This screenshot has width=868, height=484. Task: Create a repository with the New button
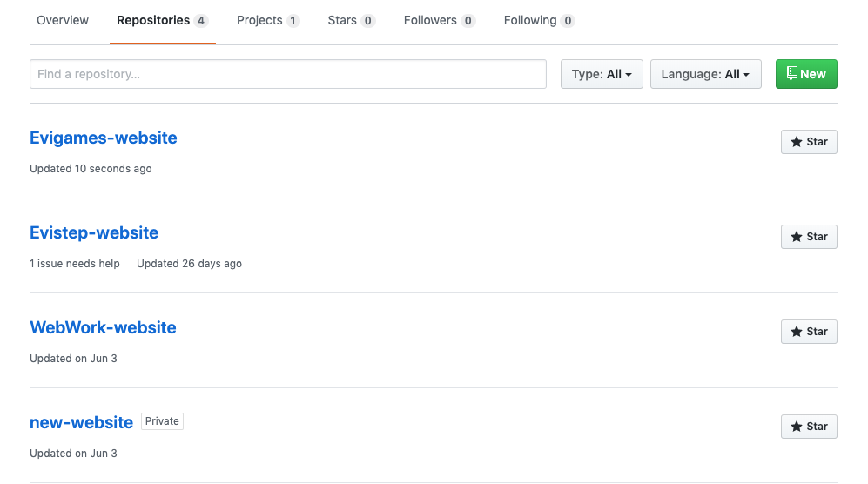click(806, 74)
